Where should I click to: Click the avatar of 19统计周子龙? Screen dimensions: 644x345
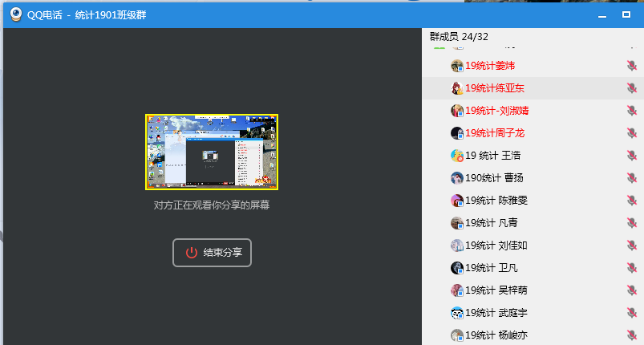pos(457,133)
